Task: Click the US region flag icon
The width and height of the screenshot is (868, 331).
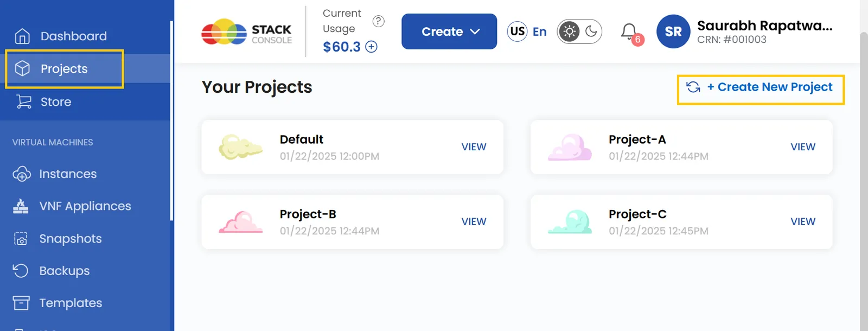Action: click(x=518, y=31)
